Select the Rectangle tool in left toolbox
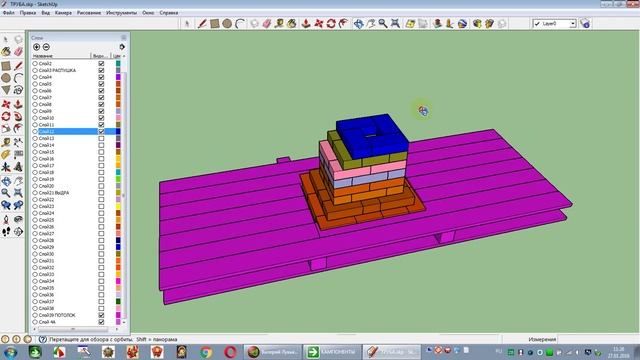This screenshot has height=360, width=640. click(x=6, y=66)
